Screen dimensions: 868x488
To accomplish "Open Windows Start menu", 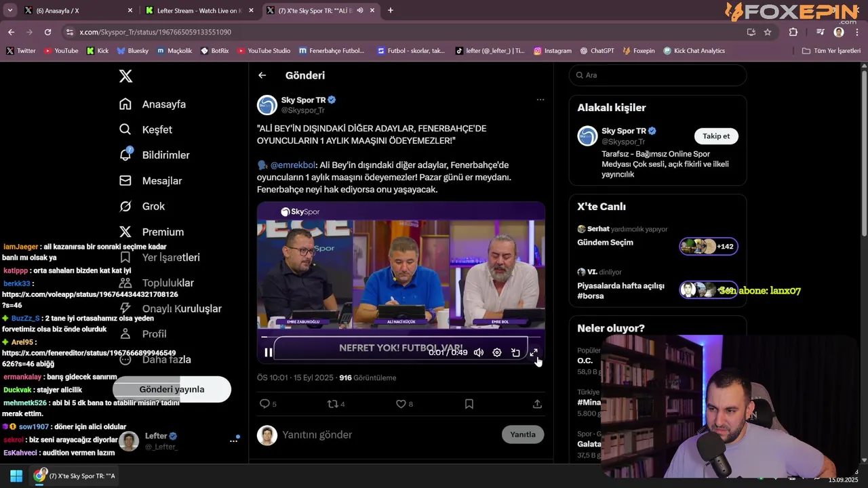I will (16, 476).
